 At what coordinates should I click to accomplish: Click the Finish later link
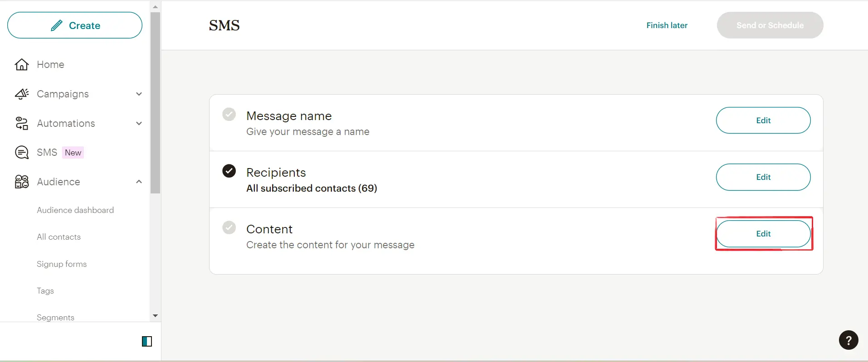point(667,25)
